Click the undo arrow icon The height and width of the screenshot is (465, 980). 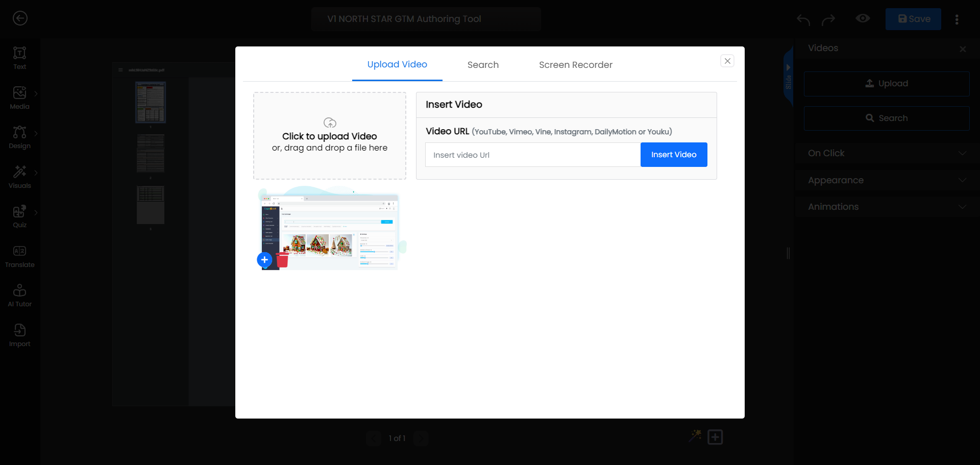tap(803, 19)
